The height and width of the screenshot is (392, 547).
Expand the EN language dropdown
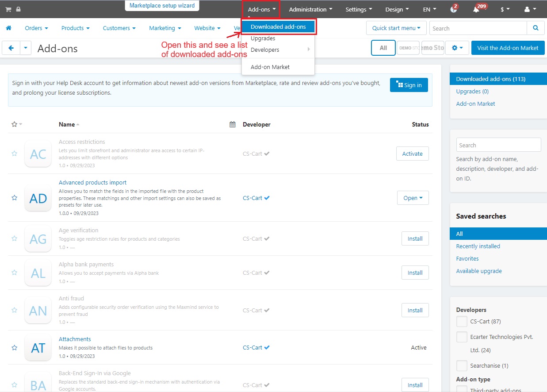click(x=429, y=9)
